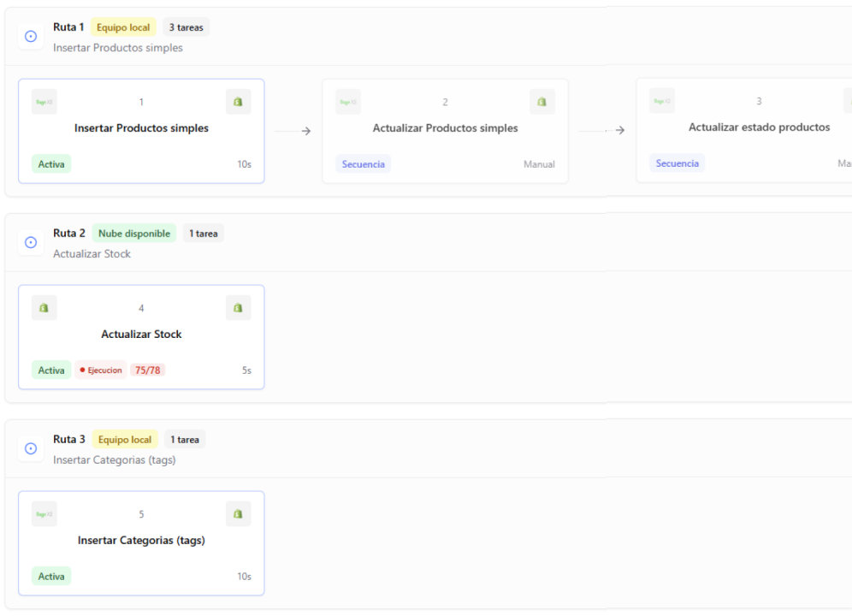Screen dimensions: 852x616
Task: Click Sage X3 source icon on task 3
Action: pos(662,101)
